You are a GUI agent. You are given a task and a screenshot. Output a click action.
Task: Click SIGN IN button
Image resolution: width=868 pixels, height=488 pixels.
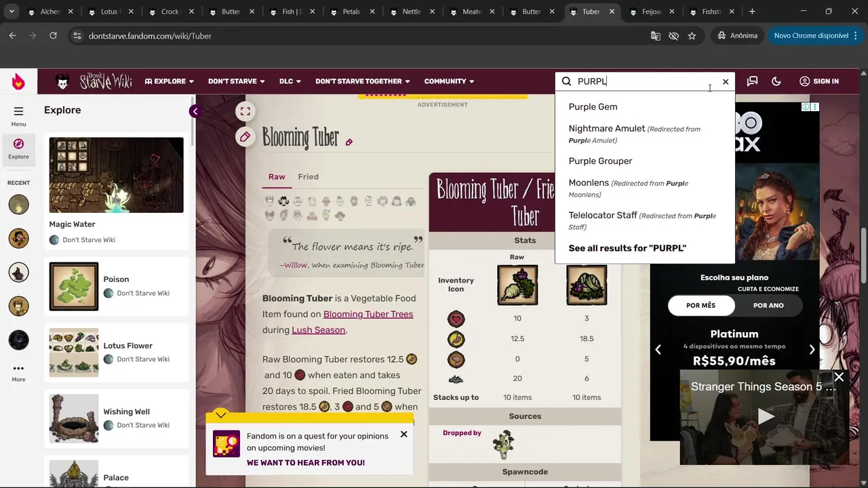pyautogui.click(x=819, y=81)
